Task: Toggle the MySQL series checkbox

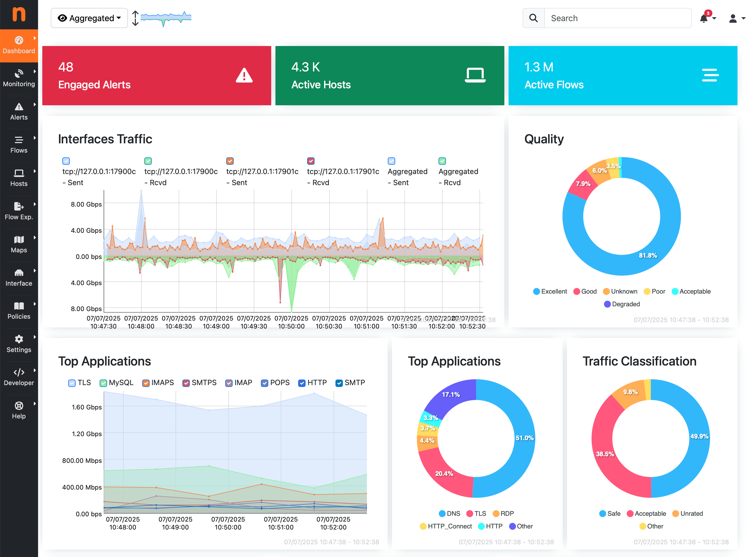Action: tap(103, 383)
